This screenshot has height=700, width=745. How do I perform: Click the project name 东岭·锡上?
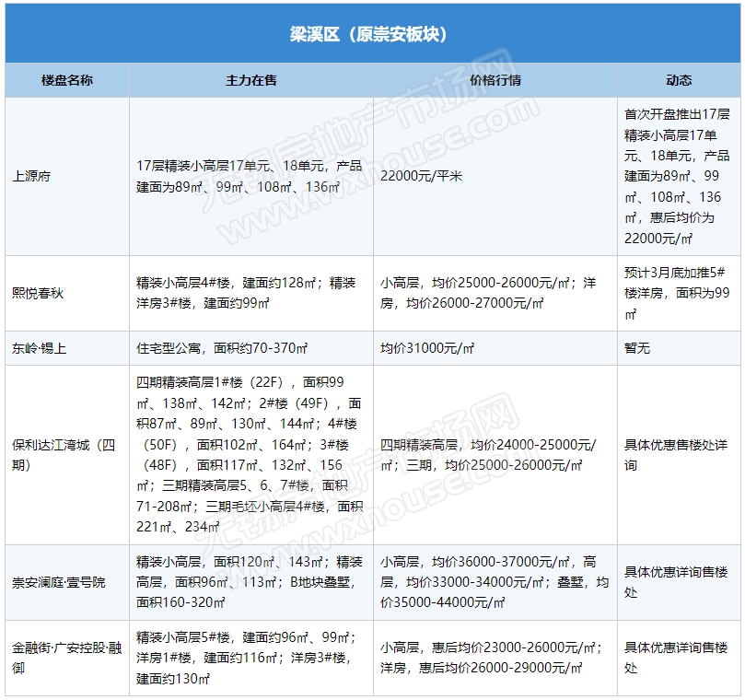[x=39, y=348]
